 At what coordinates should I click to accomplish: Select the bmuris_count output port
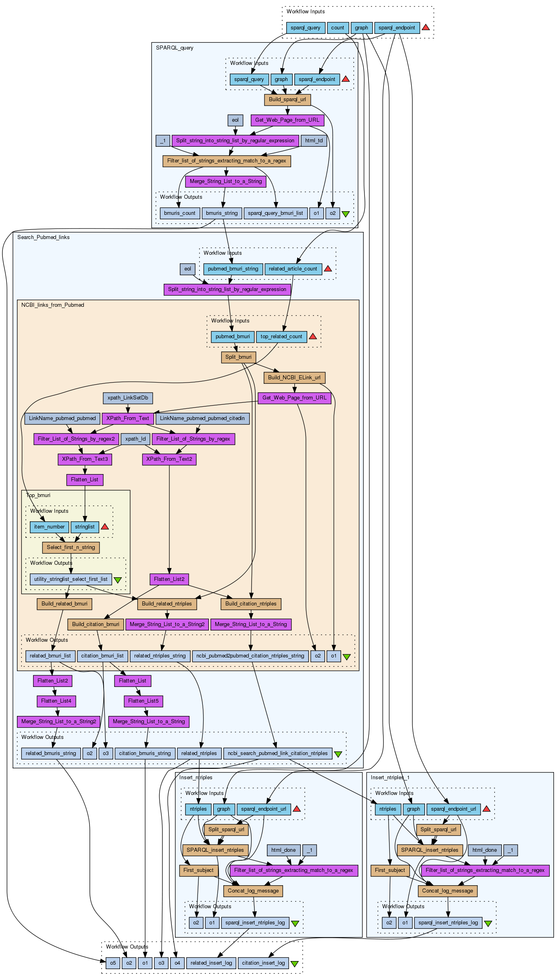tap(180, 213)
